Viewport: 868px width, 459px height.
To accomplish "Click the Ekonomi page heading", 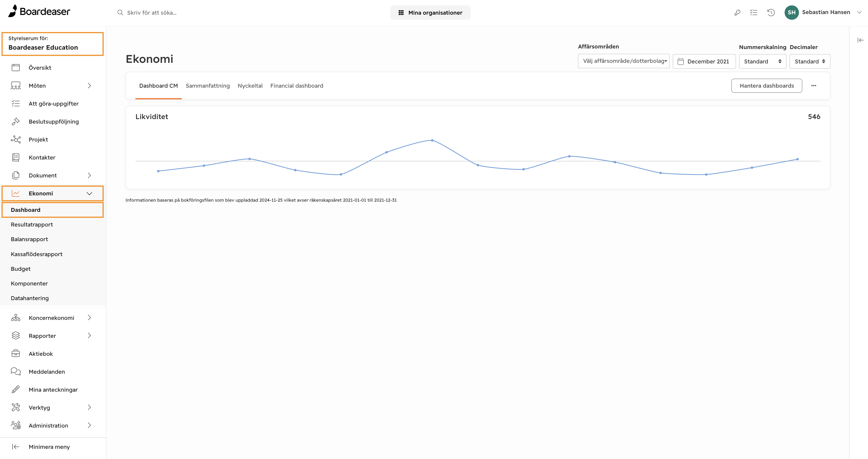I will click(x=149, y=59).
